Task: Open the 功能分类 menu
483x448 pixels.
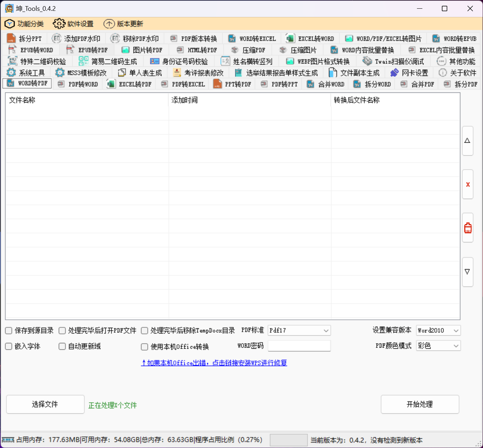Action: 25,23
